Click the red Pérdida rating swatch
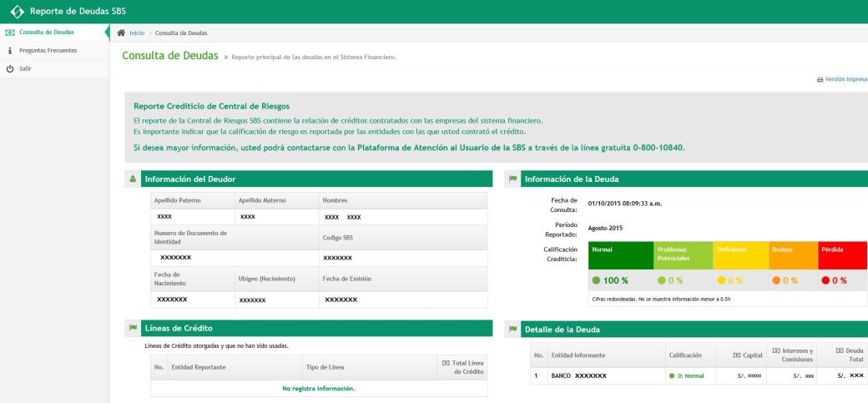 [842, 255]
